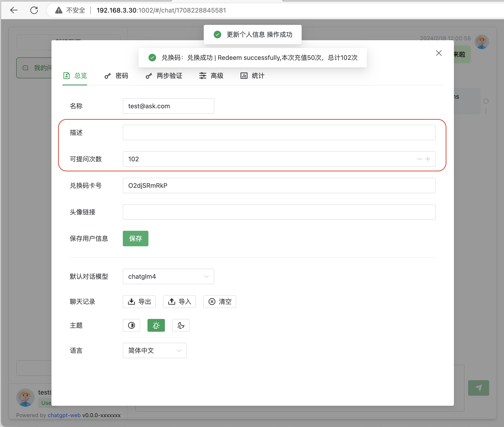The height and width of the screenshot is (427, 504).
Task: Increase 可提问次数 with plus stepper
Action: 428,159
